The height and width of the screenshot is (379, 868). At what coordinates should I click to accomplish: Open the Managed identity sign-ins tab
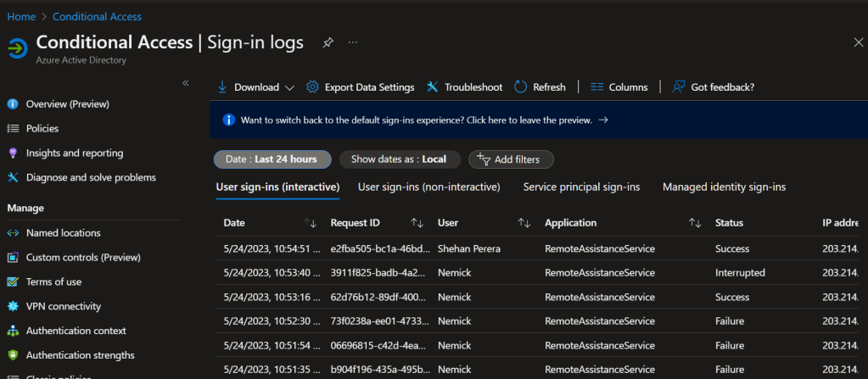click(724, 187)
